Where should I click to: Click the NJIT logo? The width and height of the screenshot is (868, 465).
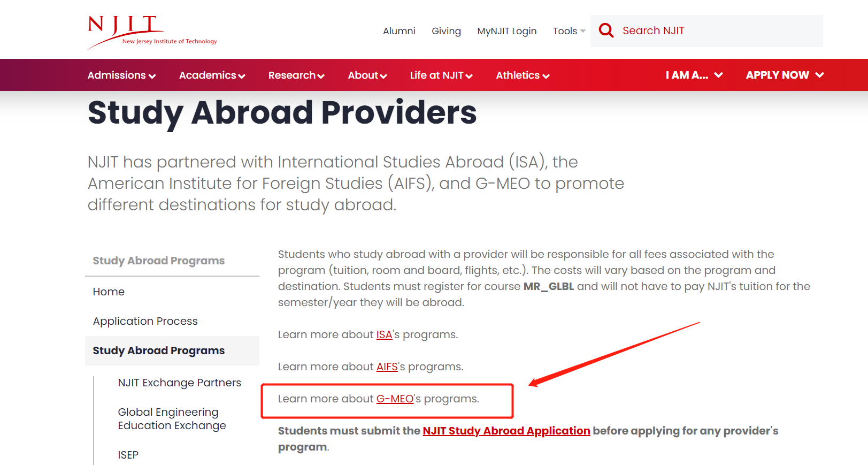(152, 32)
